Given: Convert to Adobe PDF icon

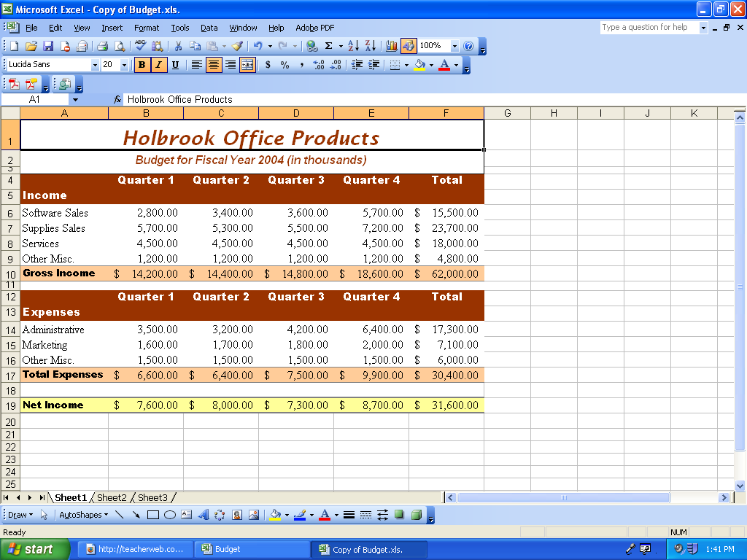Looking at the screenshot, I should click(x=15, y=85).
